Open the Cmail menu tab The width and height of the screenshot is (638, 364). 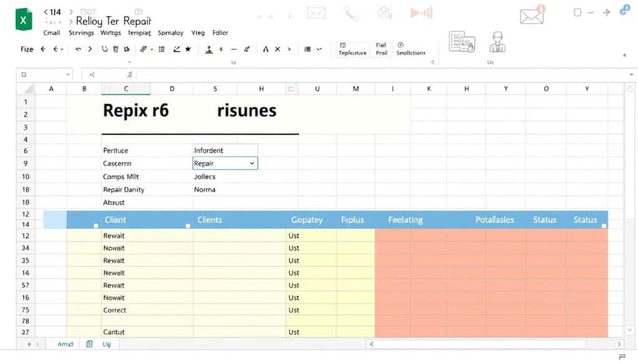point(52,32)
